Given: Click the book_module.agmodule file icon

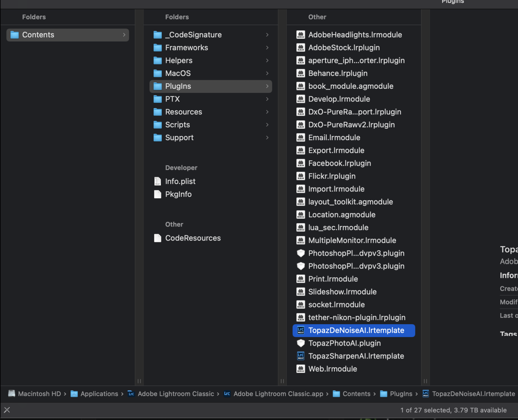Looking at the screenshot, I should 301,86.
